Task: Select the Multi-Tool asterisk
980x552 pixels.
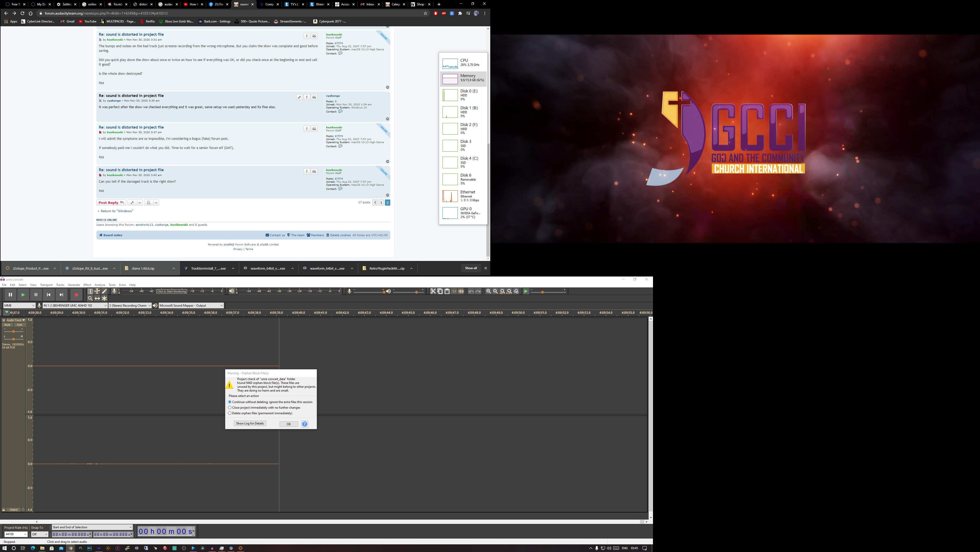Action: [104, 298]
